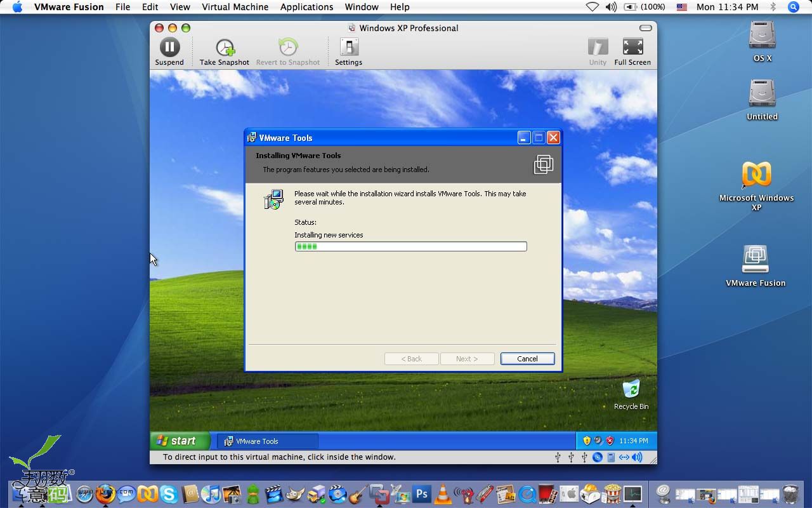
Task: Open Address Book from the Dock
Action: point(190,493)
